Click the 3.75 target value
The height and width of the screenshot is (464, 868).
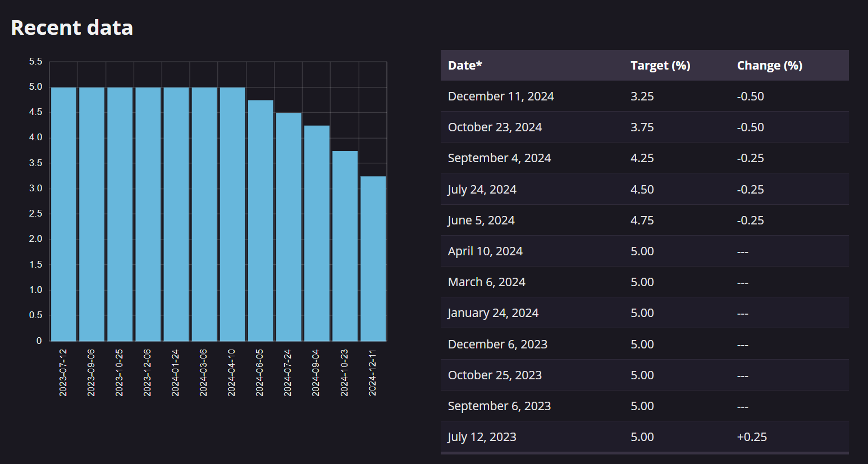point(642,127)
